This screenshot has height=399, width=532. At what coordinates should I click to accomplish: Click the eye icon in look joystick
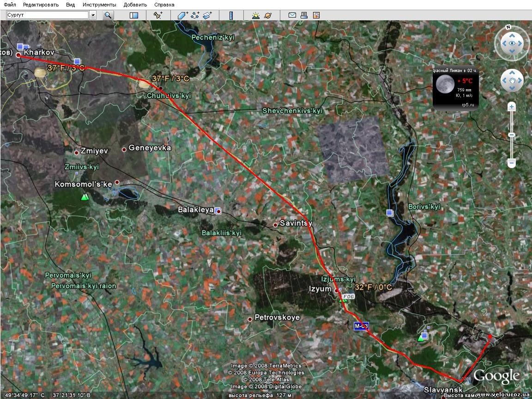512,43
